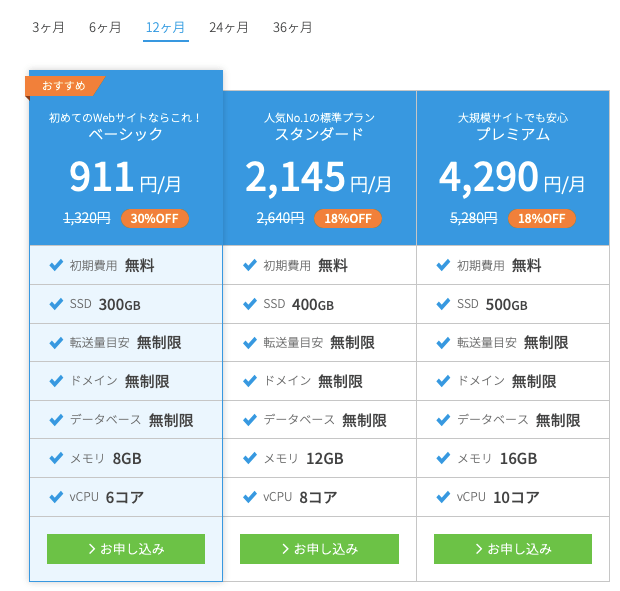Show 36ヶ月 plan pricing

[293, 27]
